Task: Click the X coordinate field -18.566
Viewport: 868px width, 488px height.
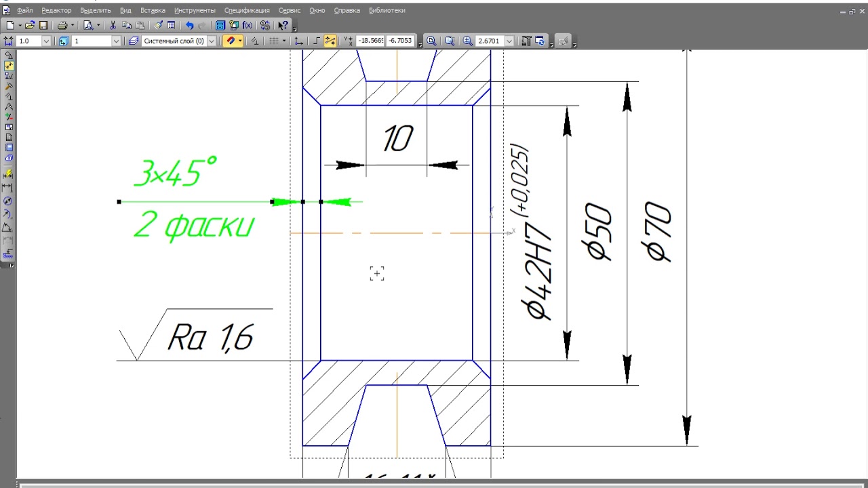Action: pyautogui.click(x=370, y=41)
